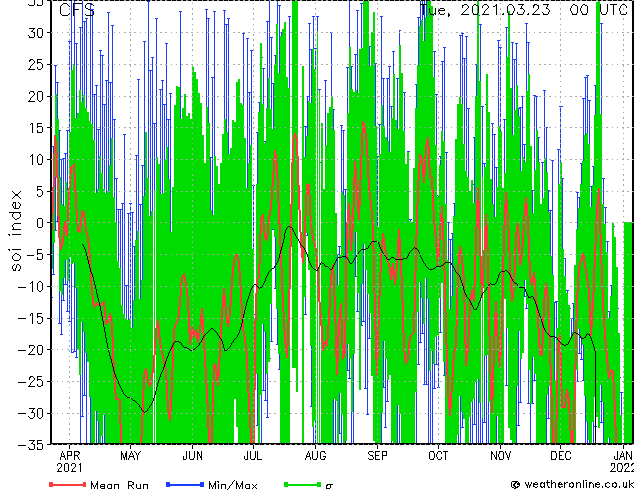Viewport: 634px width, 490px height.
Task: Select the DEC month label
Action: (561, 456)
